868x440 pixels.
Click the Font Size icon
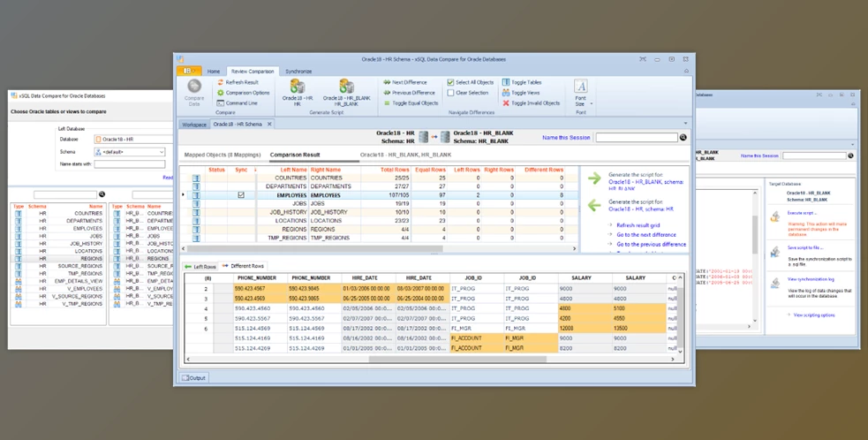(580, 86)
